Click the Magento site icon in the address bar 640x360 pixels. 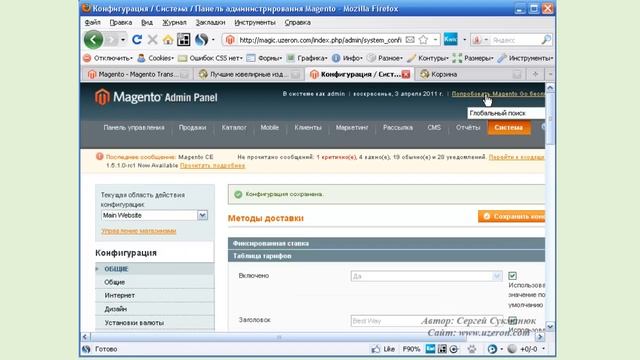230,40
